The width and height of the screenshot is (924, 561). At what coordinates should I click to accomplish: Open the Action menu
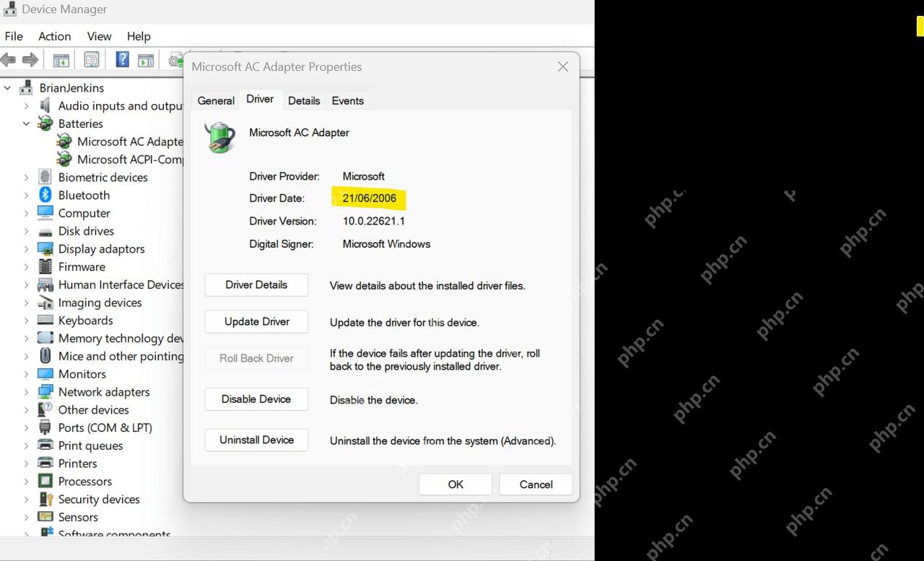tap(55, 36)
